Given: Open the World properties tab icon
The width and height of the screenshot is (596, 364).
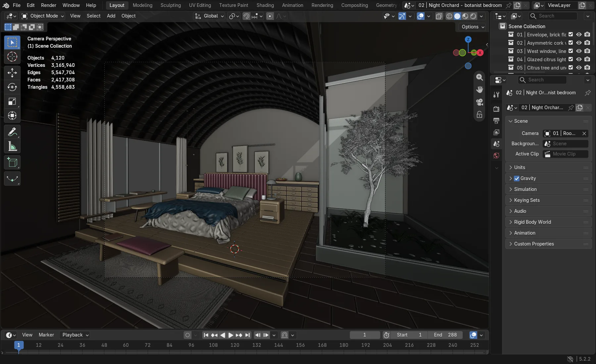Looking at the screenshot, I should [496, 156].
